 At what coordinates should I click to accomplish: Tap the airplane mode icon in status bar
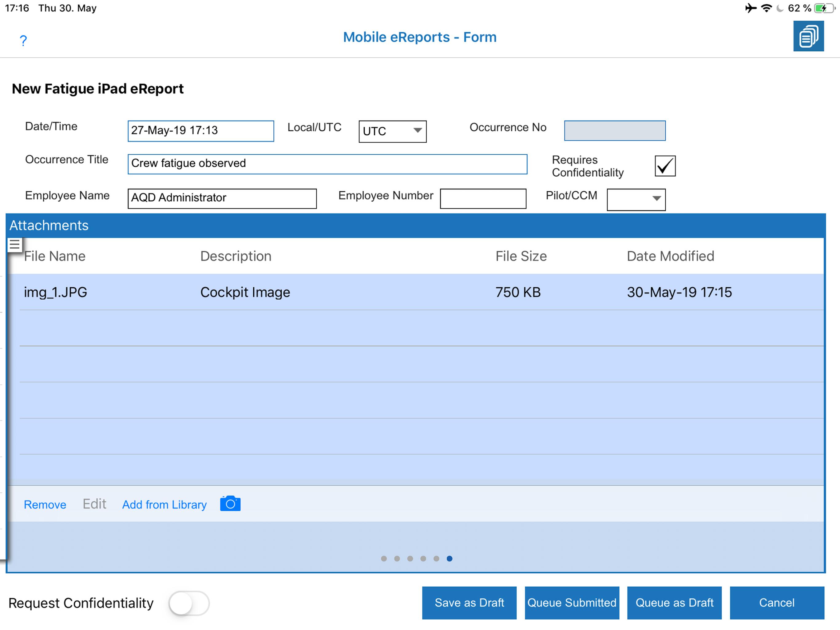pos(751,8)
